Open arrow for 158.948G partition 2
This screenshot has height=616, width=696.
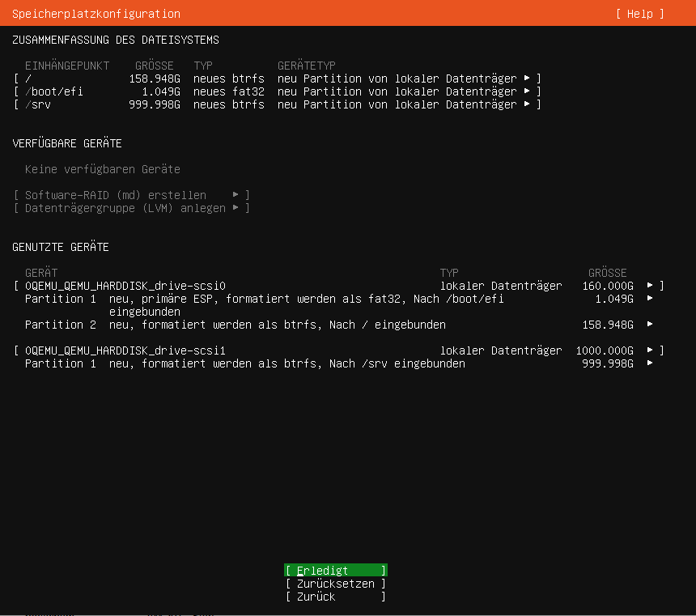tap(650, 325)
